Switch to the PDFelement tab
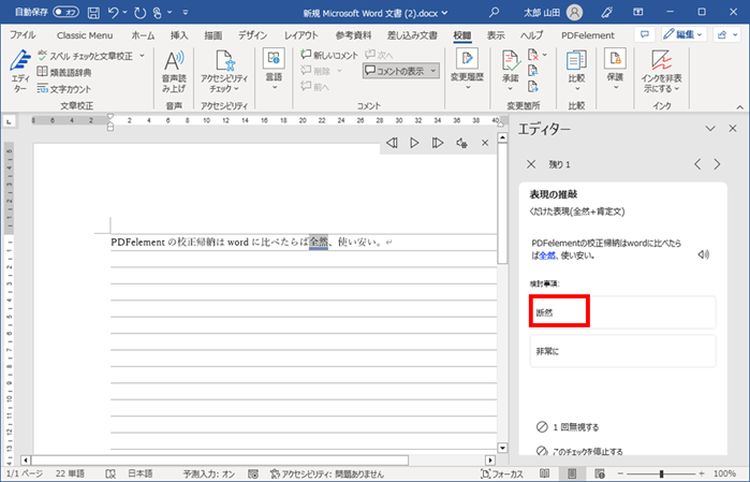This screenshot has height=482, width=750. click(588, 35)
